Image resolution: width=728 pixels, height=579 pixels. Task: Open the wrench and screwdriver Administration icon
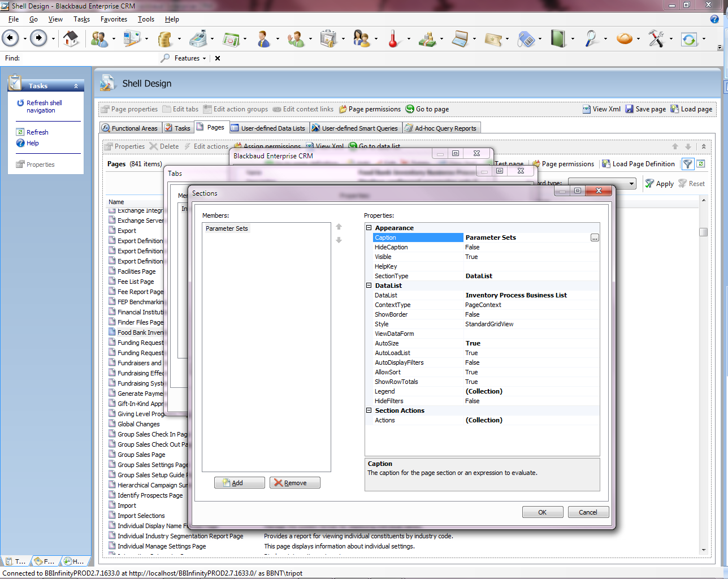click(x=656, y=38)
